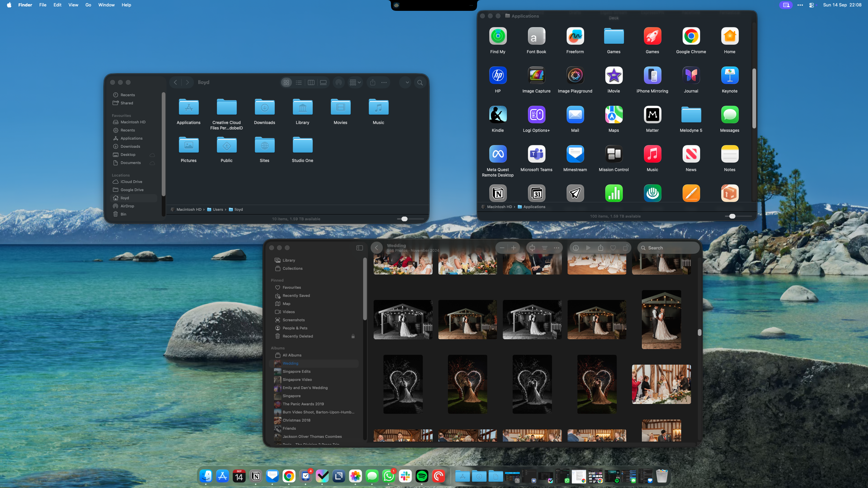Screen dimensions: 868x488
Task: Open the Finder toolbar overflow chevron
Action: [x=405, y=82]
